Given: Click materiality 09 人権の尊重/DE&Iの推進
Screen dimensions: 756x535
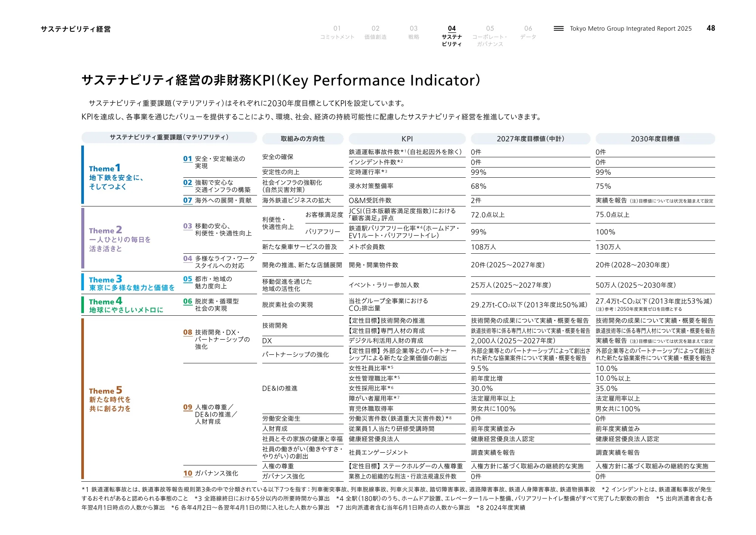Looking at the screenshot, I should click(210, 414).
